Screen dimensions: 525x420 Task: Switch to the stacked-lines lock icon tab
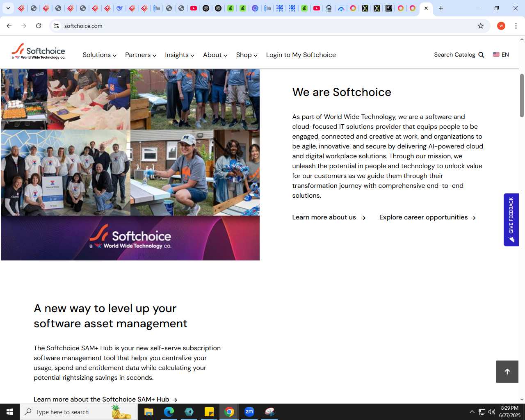tap(329, 8)
